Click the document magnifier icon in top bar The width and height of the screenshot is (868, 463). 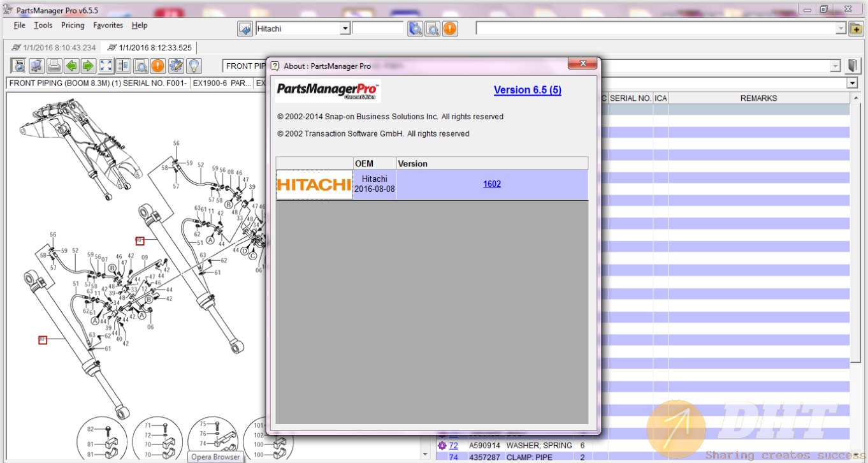pos(433,29)
